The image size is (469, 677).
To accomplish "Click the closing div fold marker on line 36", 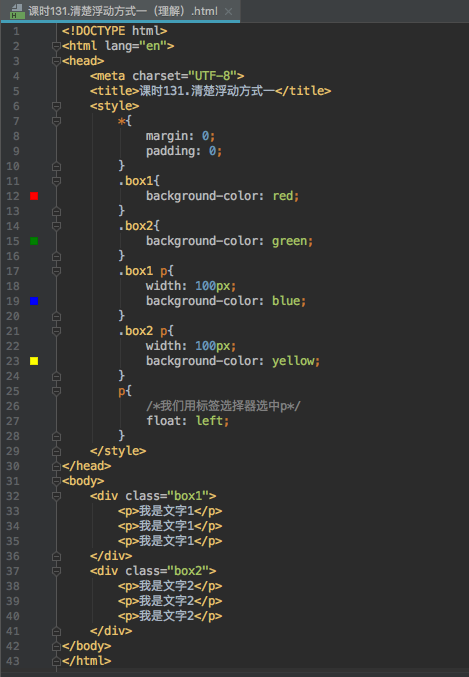I will [56, 556].
